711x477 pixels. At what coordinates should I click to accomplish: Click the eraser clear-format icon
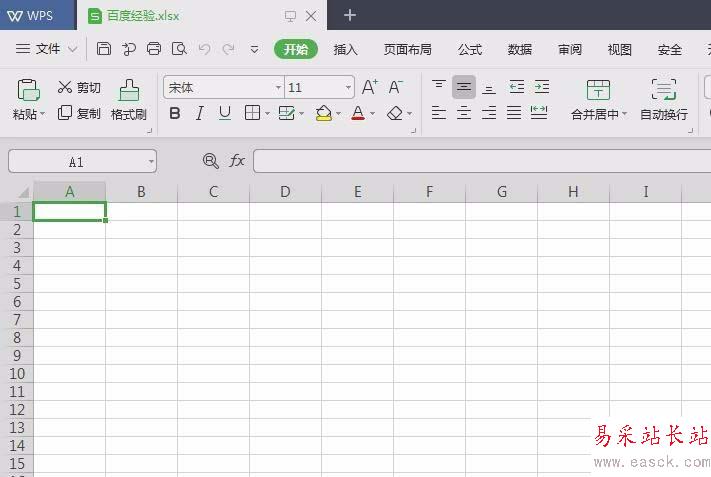pyautogui.click(x=395, y=113)
